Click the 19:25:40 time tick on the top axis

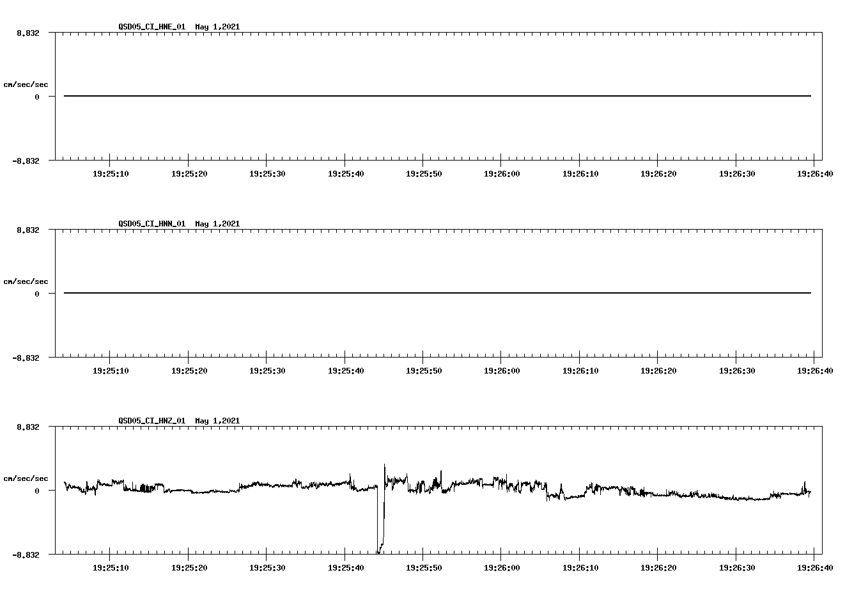point(345,173)
